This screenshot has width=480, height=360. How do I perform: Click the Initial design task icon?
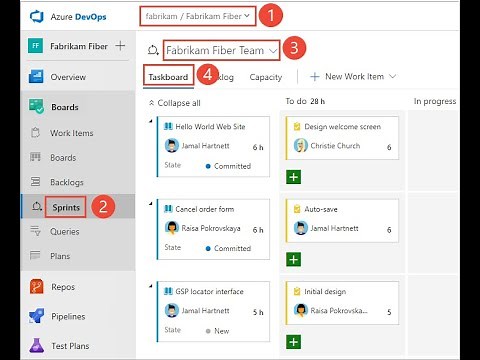coord(297,292)
